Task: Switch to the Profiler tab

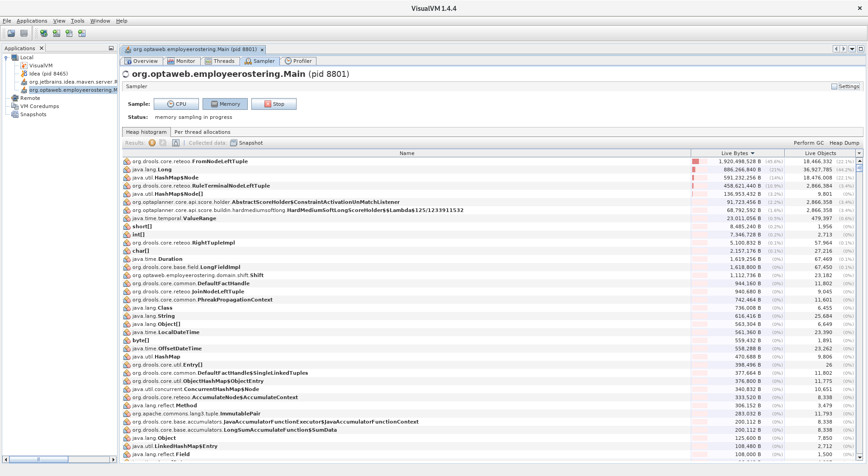Action: [298, 61]
